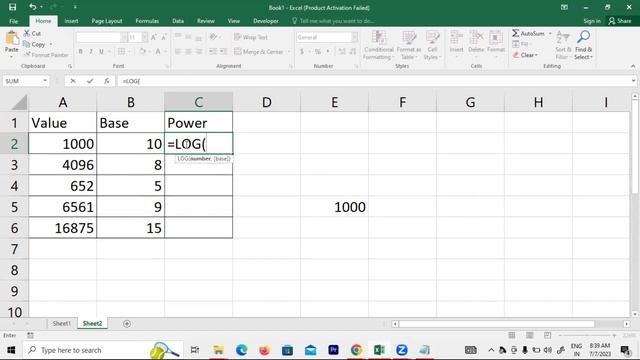Open the Name Box function dropdown showing SUM
Screen dimensions: 640x360
click(45, 81)
